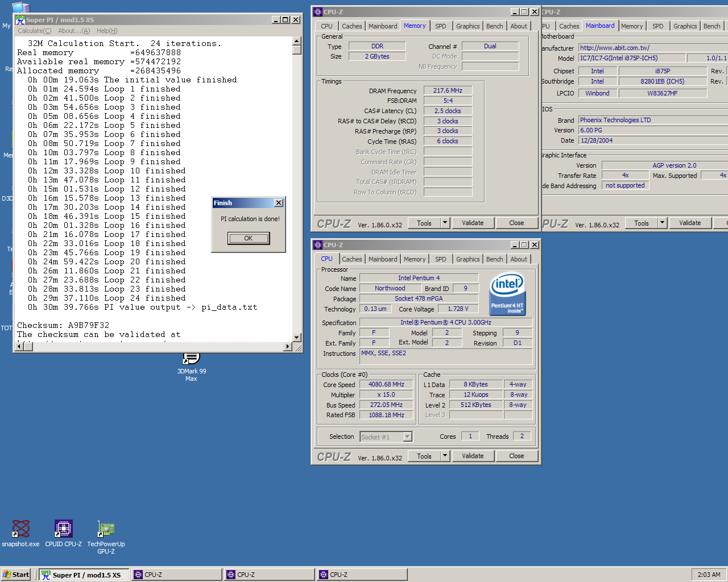Select the first CPU-Z taskbar button
728x582 pixels.
(177, 575)
